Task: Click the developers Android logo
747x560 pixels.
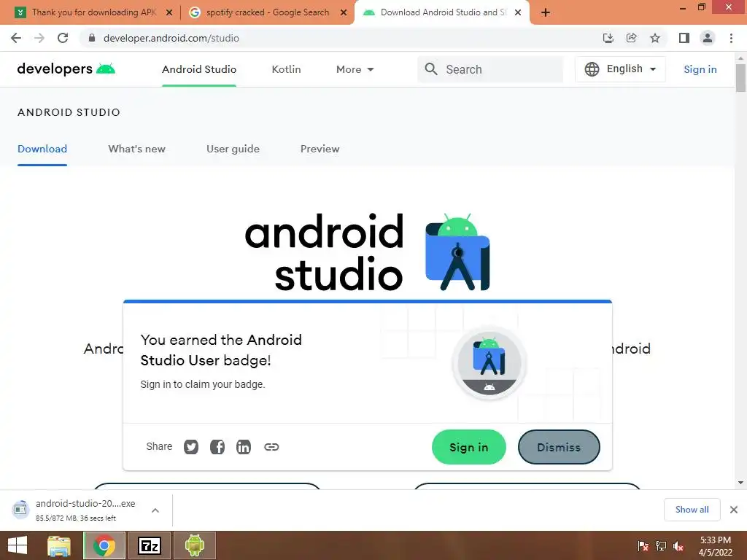Action: [66, 69]
